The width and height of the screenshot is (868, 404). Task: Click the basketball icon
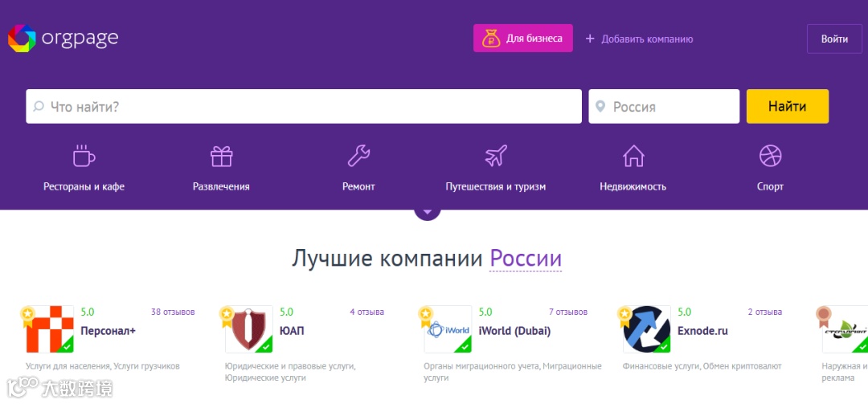(770, 156)
